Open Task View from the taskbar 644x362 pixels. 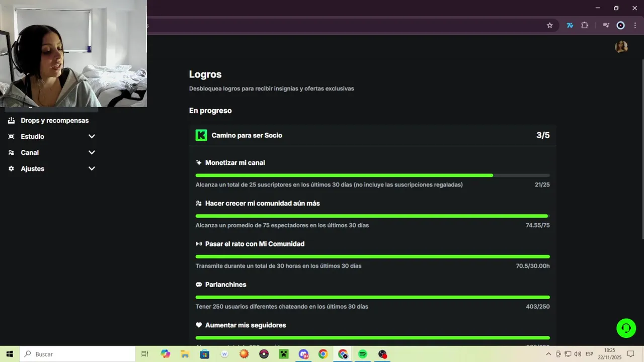[145, 354]
